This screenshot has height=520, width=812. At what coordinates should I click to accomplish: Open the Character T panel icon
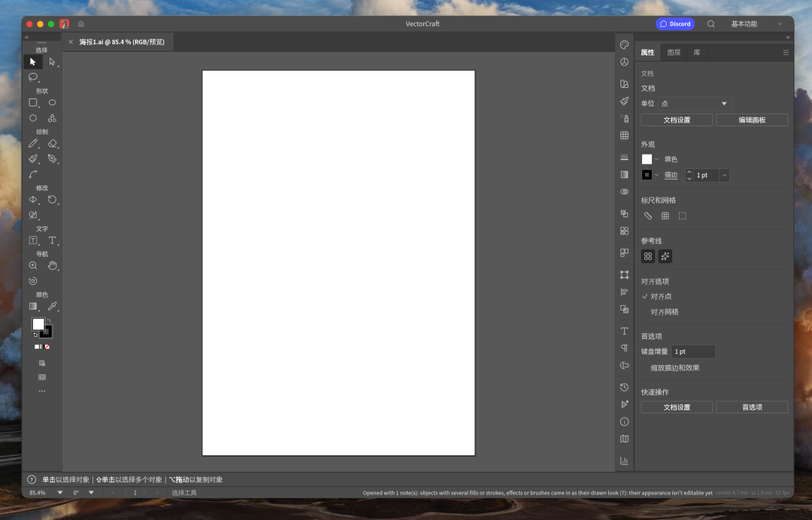[625, 331]
